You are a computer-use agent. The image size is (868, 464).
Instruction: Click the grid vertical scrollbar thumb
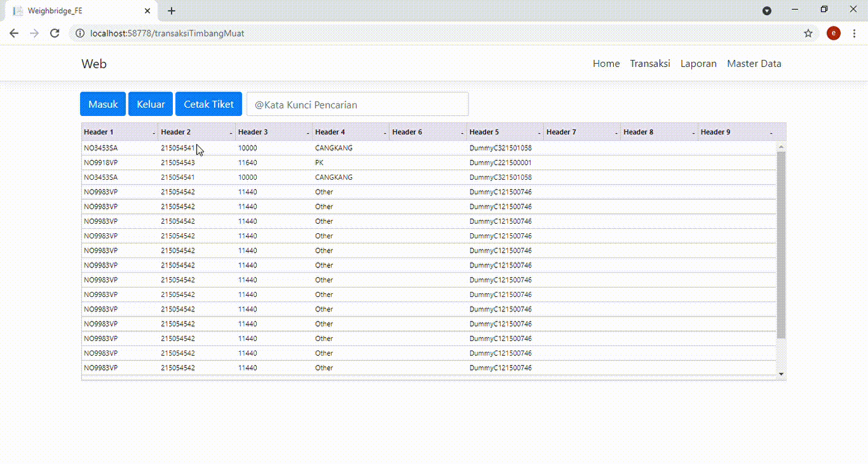pos(782,245)
